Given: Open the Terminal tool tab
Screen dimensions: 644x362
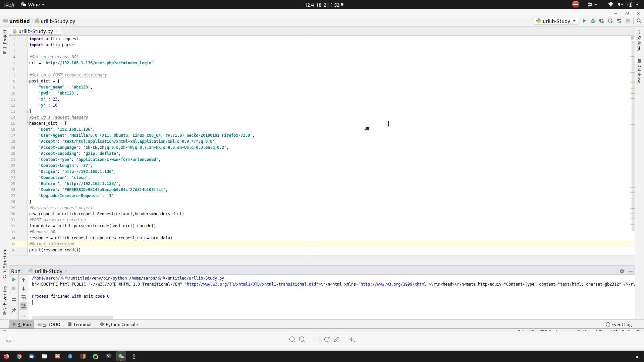Looking at the screenshot, I should coord(79,324).
